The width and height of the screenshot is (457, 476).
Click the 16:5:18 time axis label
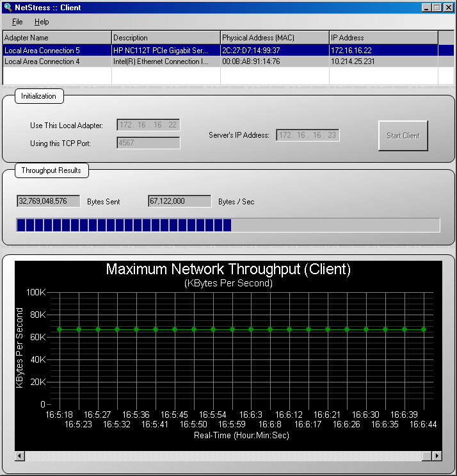59,414
